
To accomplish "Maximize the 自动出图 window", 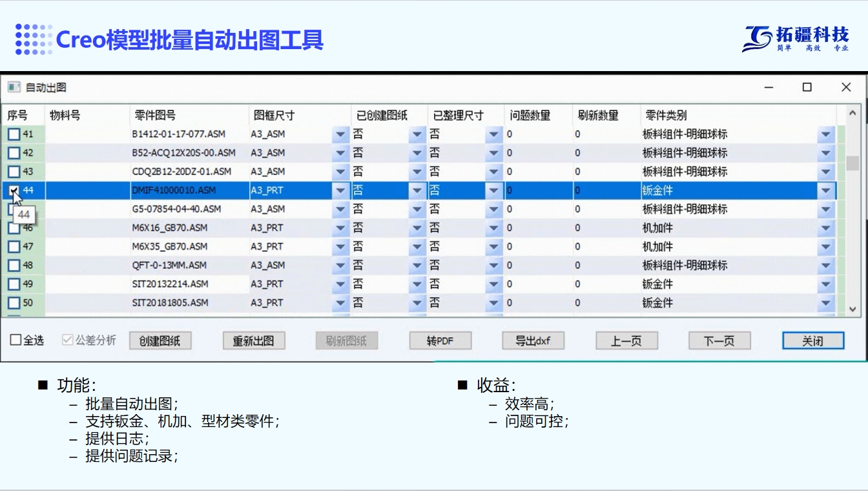I will (x=807, y=87).
